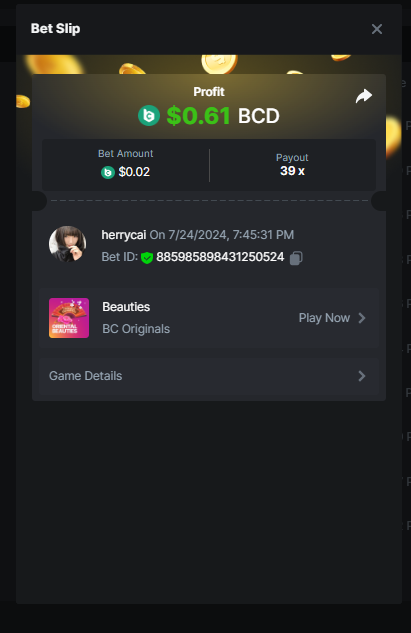411x633 pixels.
Task: Expand the Game Details section
Action: [209, 376]
